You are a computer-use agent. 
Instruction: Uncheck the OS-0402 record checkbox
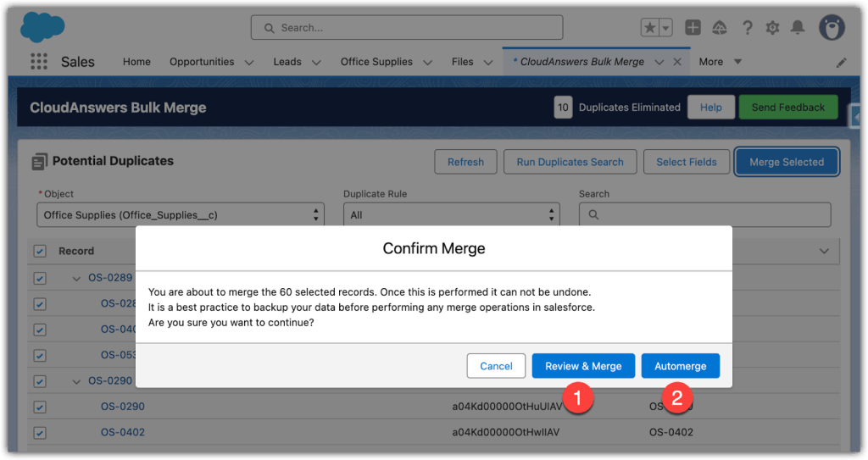[x=40, y=433]
